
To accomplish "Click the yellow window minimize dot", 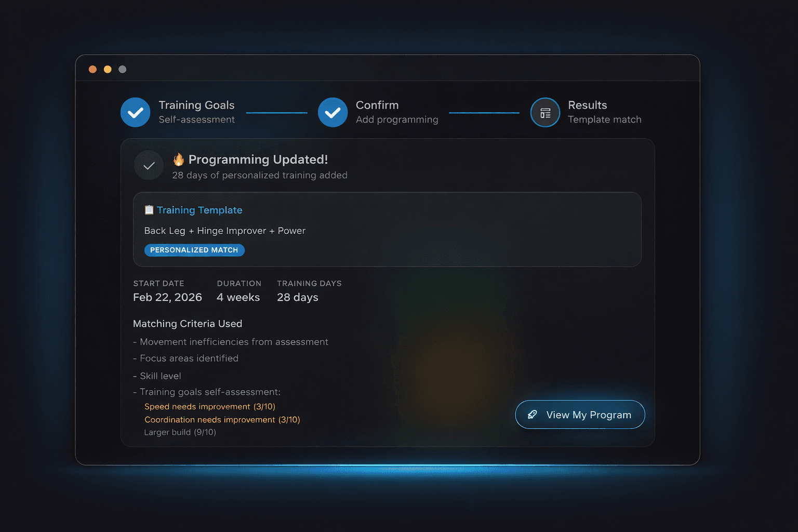I will point(108,69).
